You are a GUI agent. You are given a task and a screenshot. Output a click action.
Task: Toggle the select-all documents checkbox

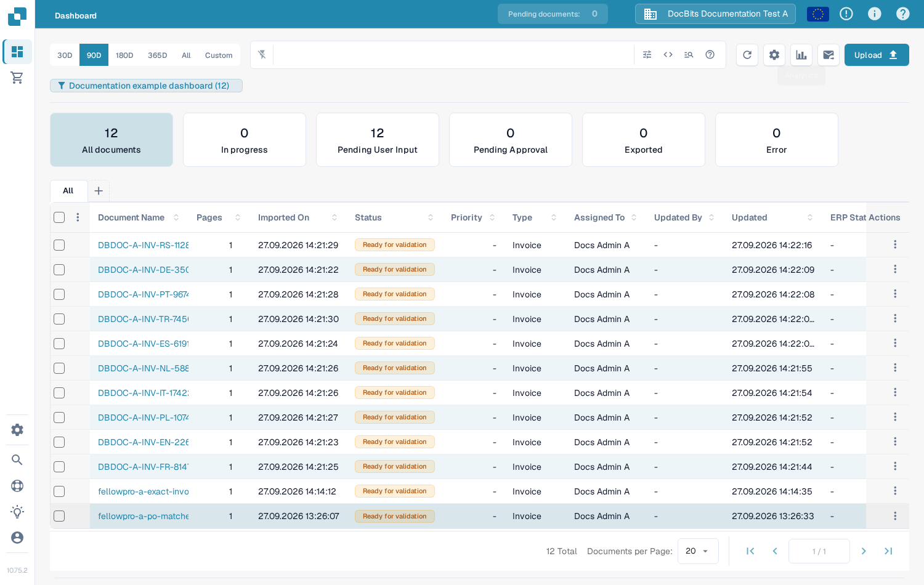[x=59, y=217]
